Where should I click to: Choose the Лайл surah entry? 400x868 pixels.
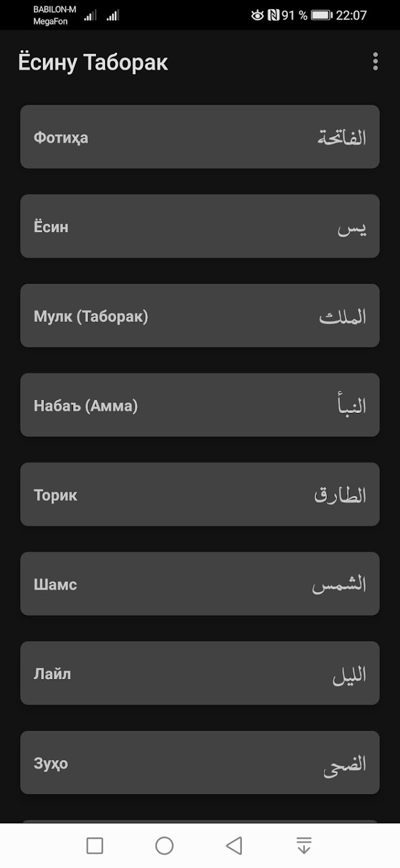click(200, 673)
